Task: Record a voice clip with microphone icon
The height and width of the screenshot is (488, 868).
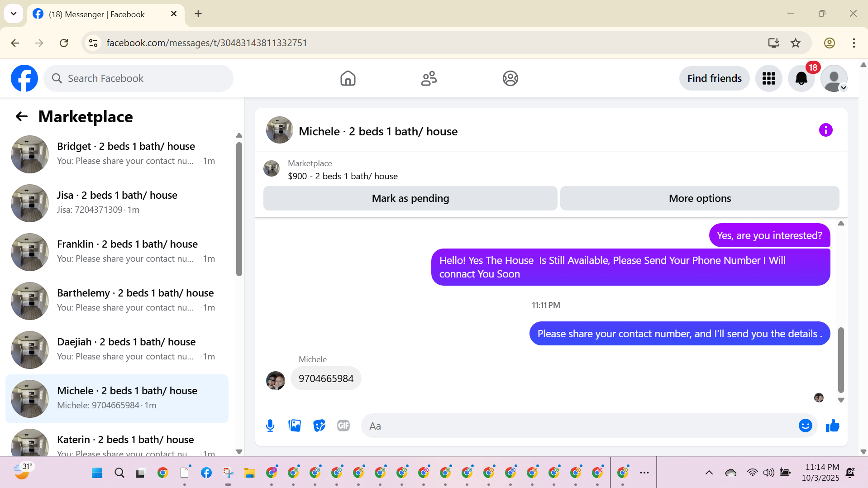Action: (x=270, y=426)
